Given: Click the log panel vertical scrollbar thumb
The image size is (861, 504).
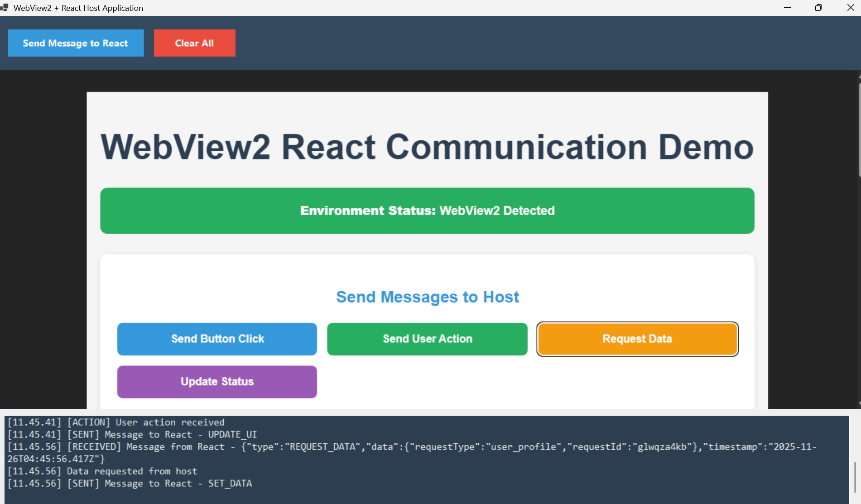Looking at the screenshot, I should tap(854, 477).
